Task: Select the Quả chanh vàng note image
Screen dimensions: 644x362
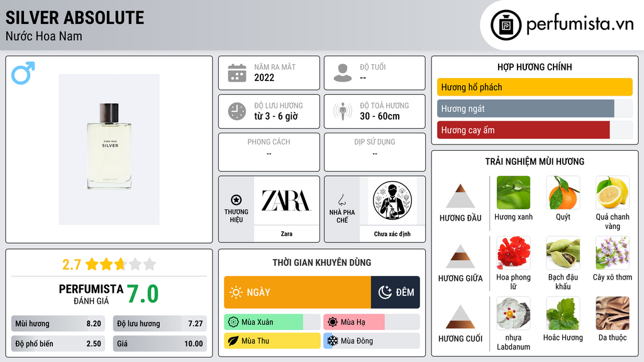Action: (613, 192)
